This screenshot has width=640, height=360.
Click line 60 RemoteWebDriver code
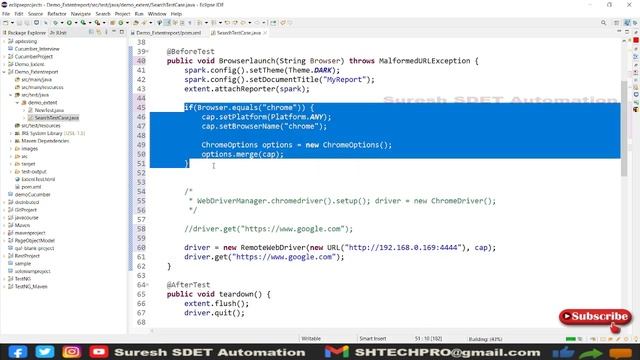340,248
